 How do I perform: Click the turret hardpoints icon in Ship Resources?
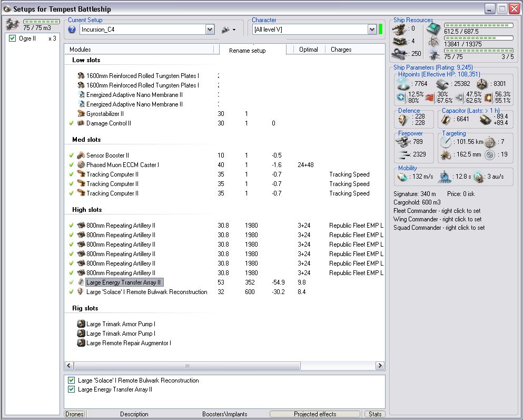(x=399, y=29)
